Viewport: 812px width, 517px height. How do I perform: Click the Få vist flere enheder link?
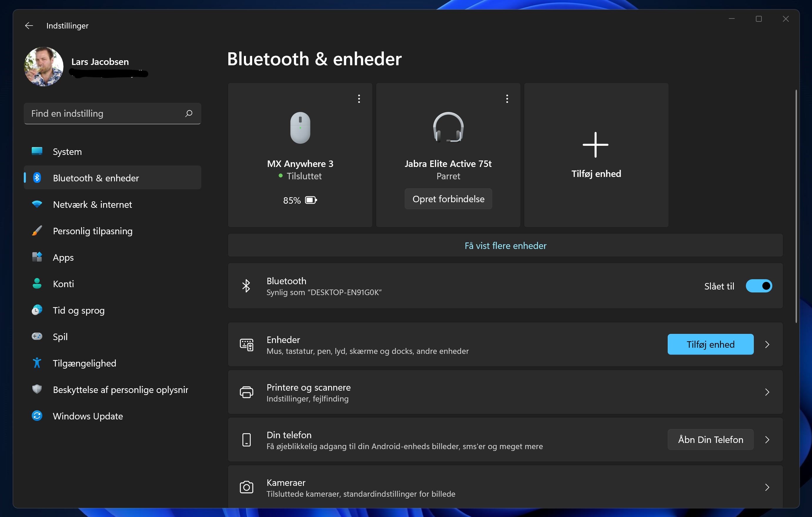click(505, 245)
